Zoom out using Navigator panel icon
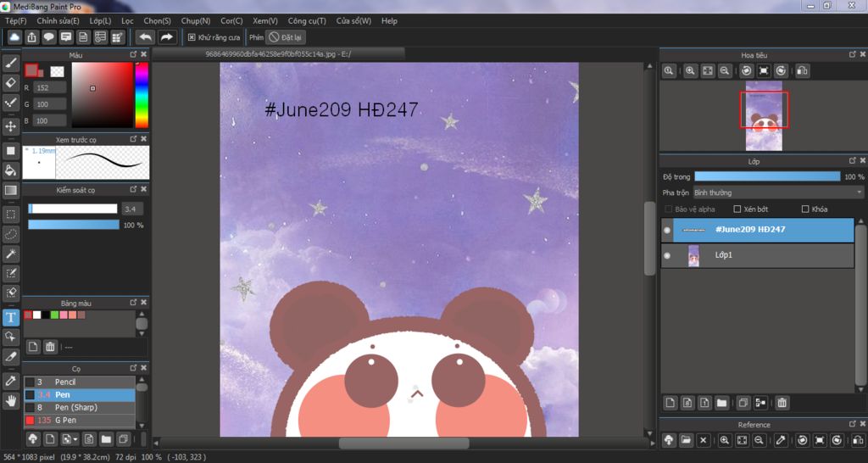Viewport: 868px width, 463px height. (724, 71)
